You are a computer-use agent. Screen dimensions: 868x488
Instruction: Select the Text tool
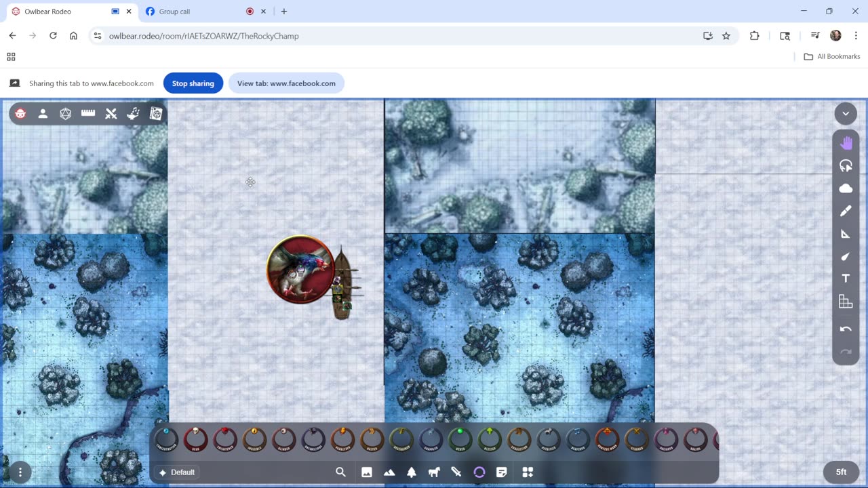(846, 279)
